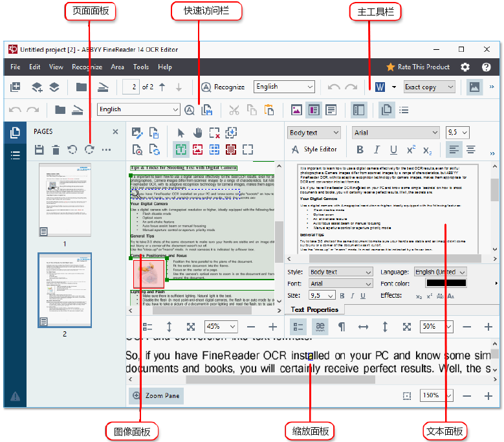Open the settings gear icon
The width and height of the screenshot is (504, 442).
coord(465,67)
